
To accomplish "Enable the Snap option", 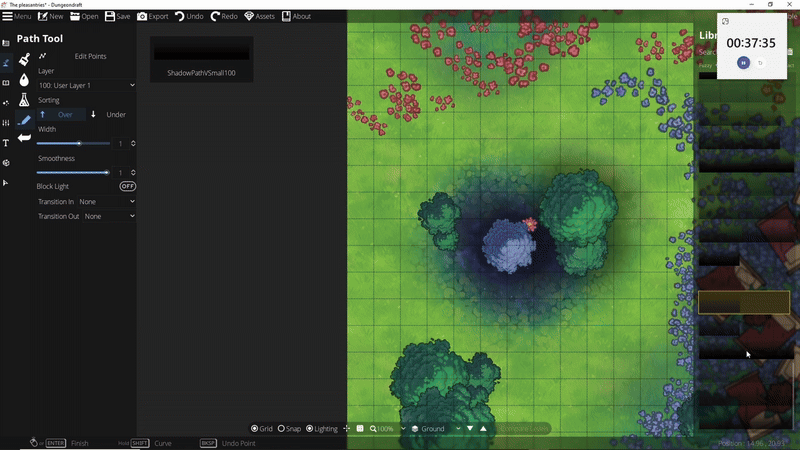I will coord(282,429).
